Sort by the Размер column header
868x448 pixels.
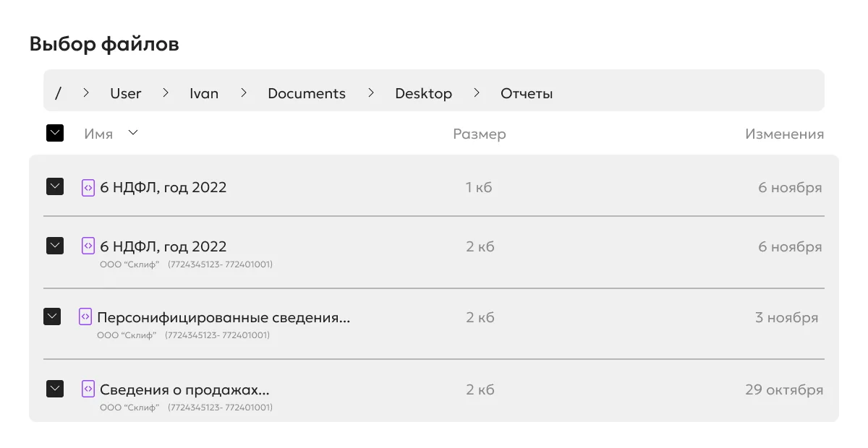[x=480, y=134]
